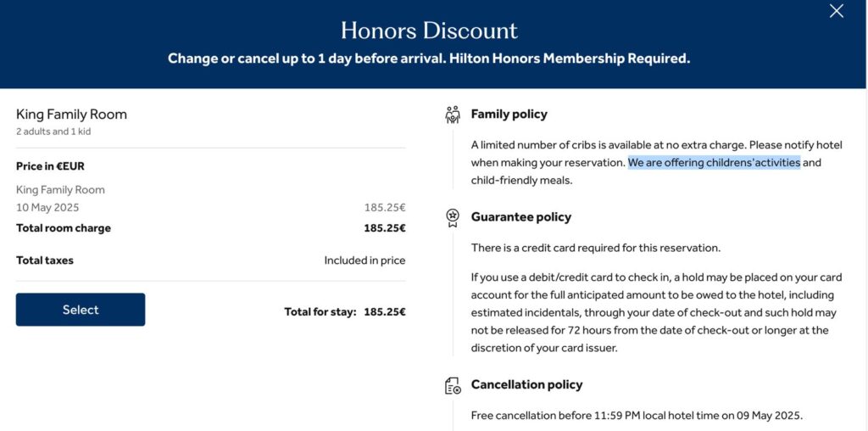Click the Cancellation policy document icon
Viewport: 868px width, 431px height.
point(453,385)
